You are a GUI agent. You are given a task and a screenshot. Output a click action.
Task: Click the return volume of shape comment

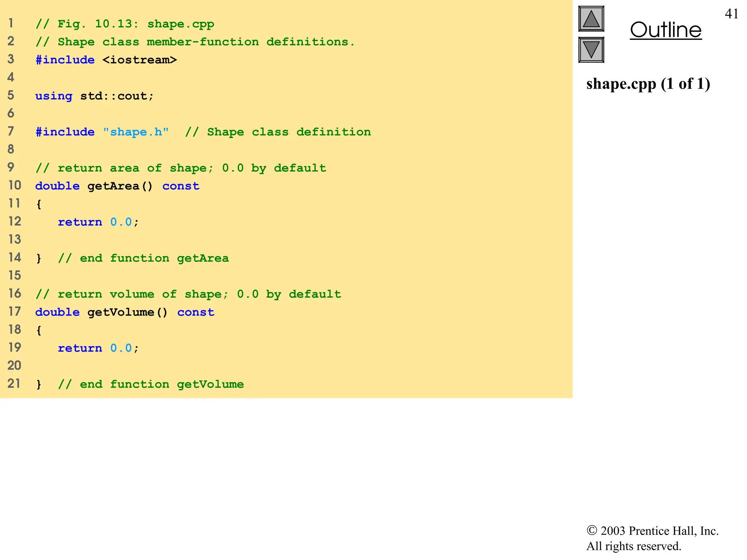pyautogui.click(x=188, y=294)
